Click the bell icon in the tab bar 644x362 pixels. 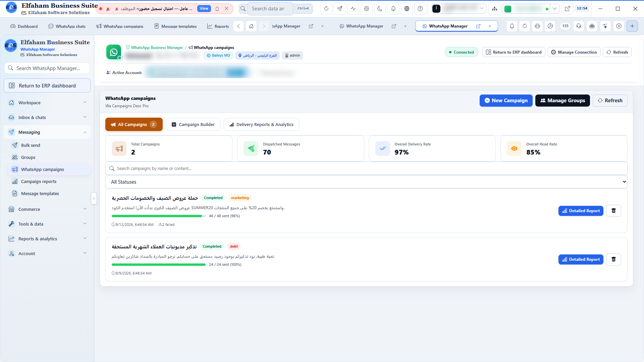click(x=512, y=26)
